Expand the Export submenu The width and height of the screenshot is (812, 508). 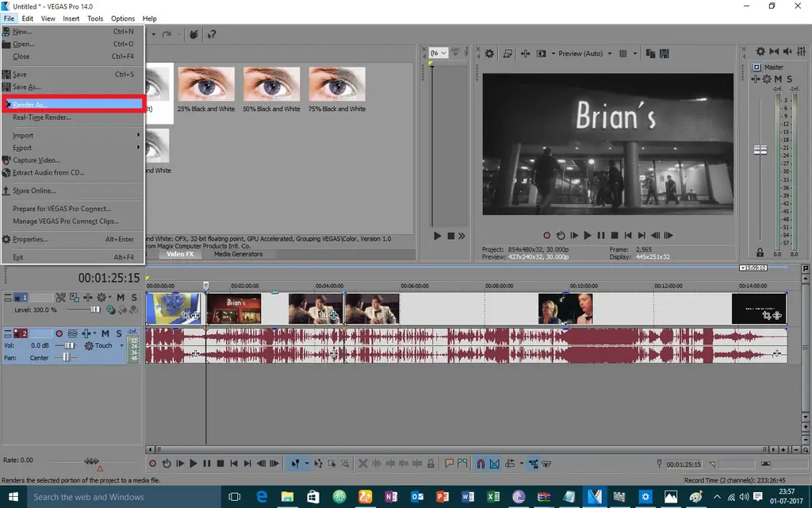point(72,148)
